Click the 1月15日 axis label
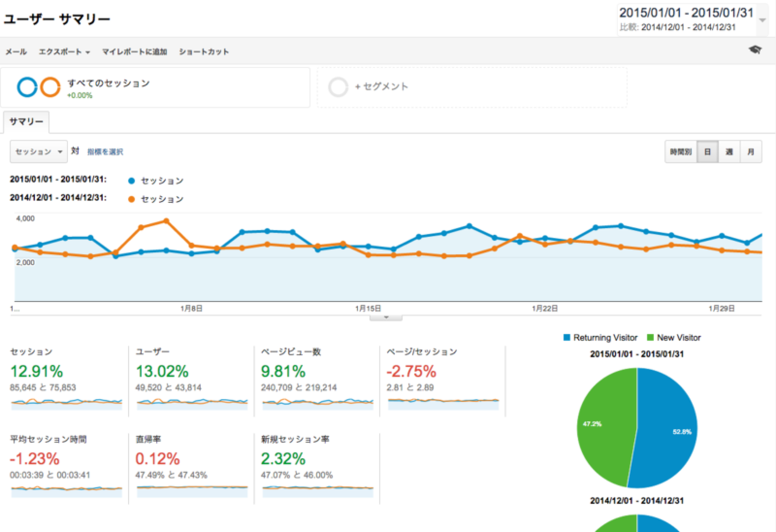This screenshot has width=776, height=532. [x=368, y=309]
